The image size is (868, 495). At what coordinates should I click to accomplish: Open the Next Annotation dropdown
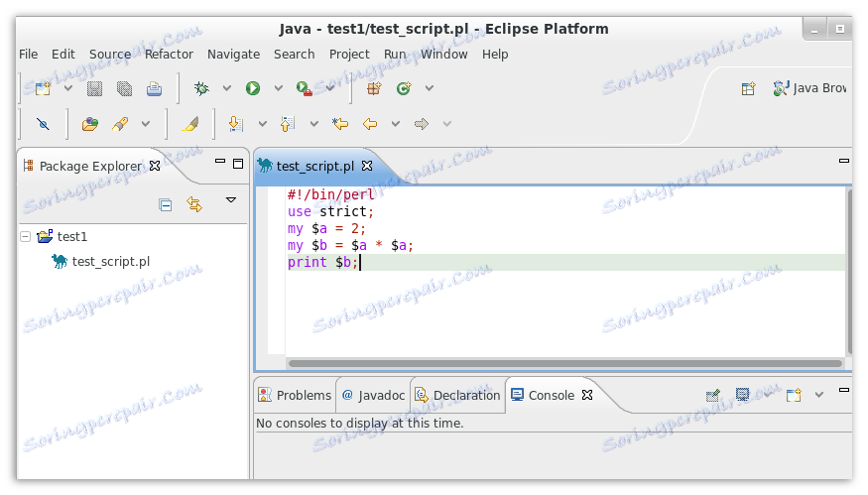263,123
